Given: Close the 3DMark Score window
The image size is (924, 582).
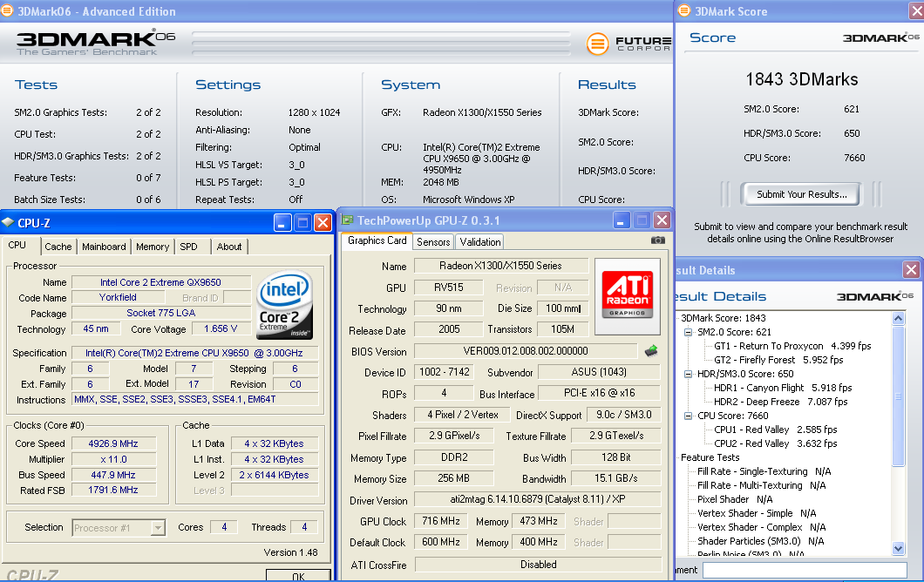Looking at the screenshot, I should coord(916,10).
